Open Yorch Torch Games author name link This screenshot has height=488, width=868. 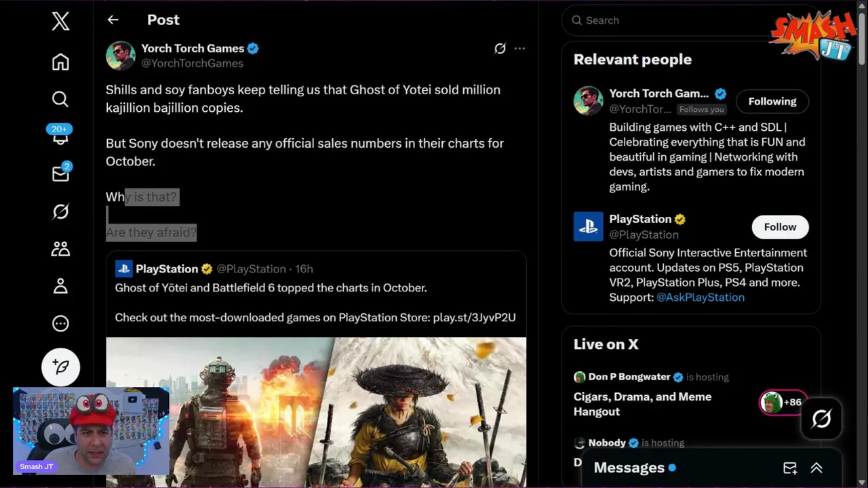pyautogui.click(x=193, y=48)
